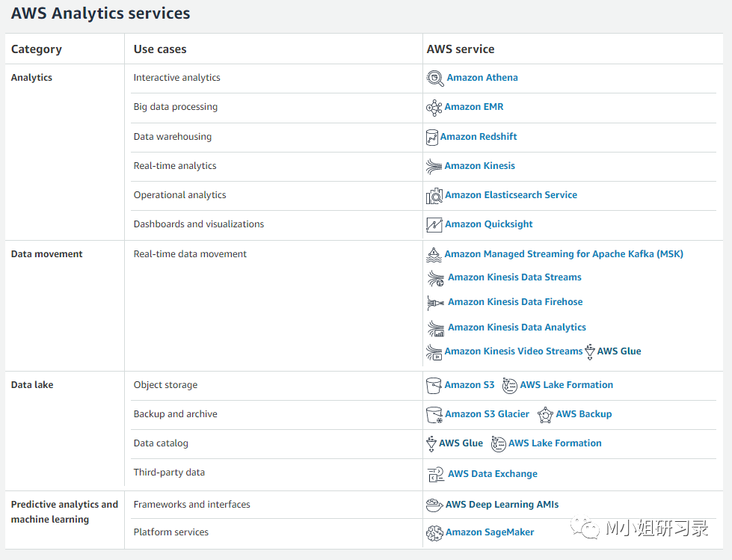Click the Amazon S3 bucket icon

(x=434, y=385)
